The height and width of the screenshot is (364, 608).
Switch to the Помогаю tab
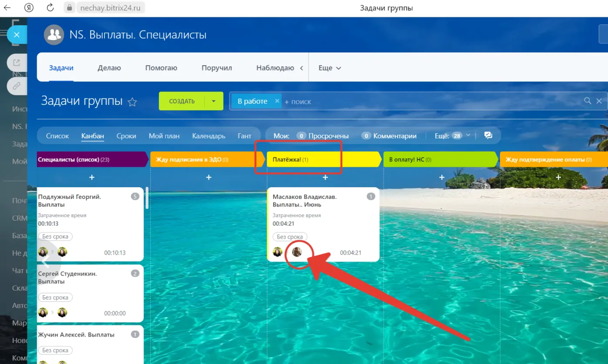[x=161, y=68]
